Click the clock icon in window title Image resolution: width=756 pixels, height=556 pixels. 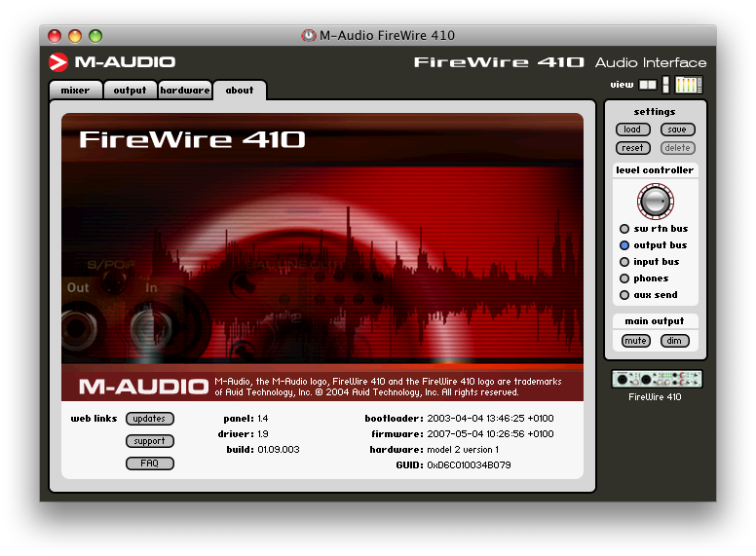click(x=308, y=35)
